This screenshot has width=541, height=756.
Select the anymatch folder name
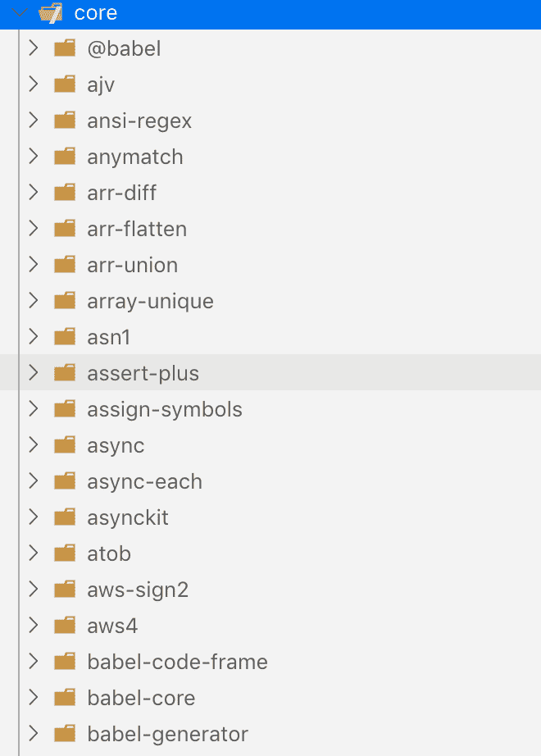[135, 157]
